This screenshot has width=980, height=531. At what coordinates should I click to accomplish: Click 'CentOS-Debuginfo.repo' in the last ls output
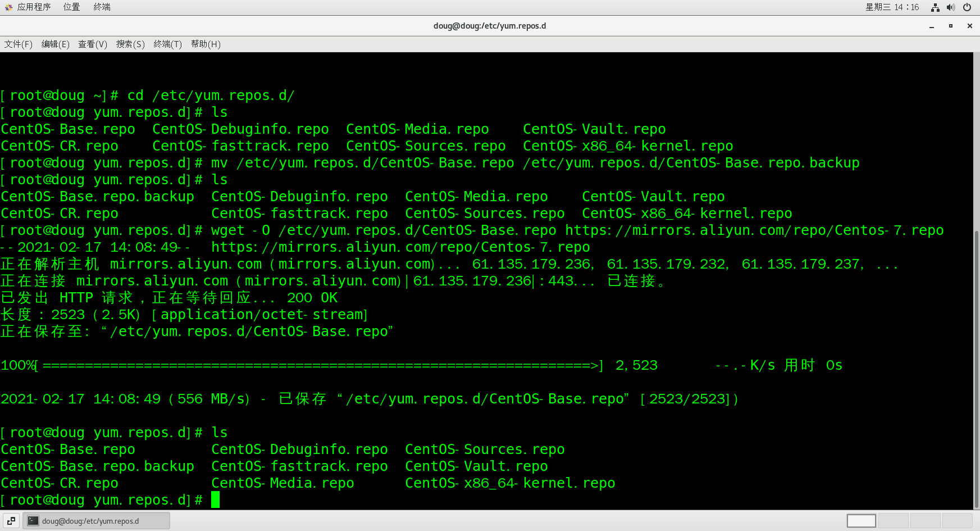[x=299, y=450]
